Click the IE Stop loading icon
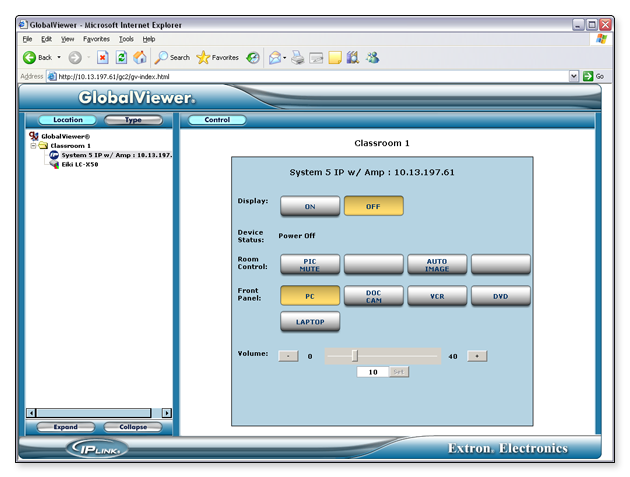The image size is (630, 477). pos(103,58)
